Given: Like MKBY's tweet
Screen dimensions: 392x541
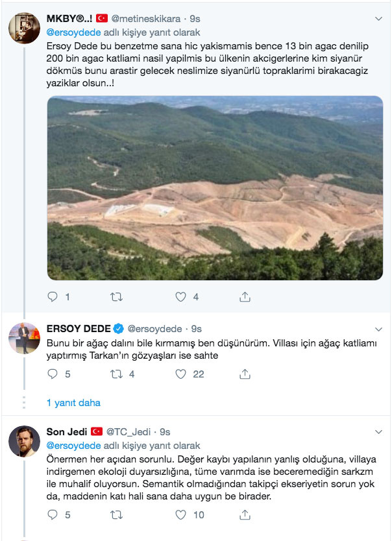Looking at the screenshot, I should coord(180,296).
